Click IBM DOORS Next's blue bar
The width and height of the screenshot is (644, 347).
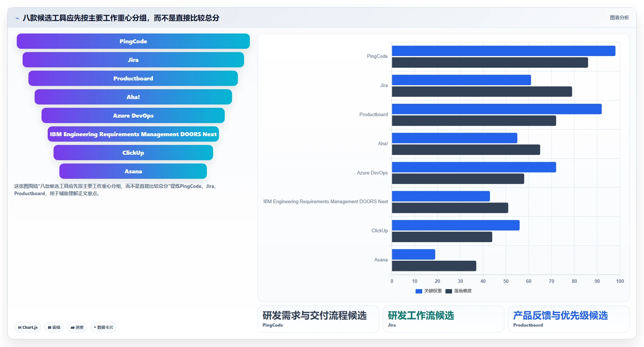pyautogui.click(x=441, y=196)
